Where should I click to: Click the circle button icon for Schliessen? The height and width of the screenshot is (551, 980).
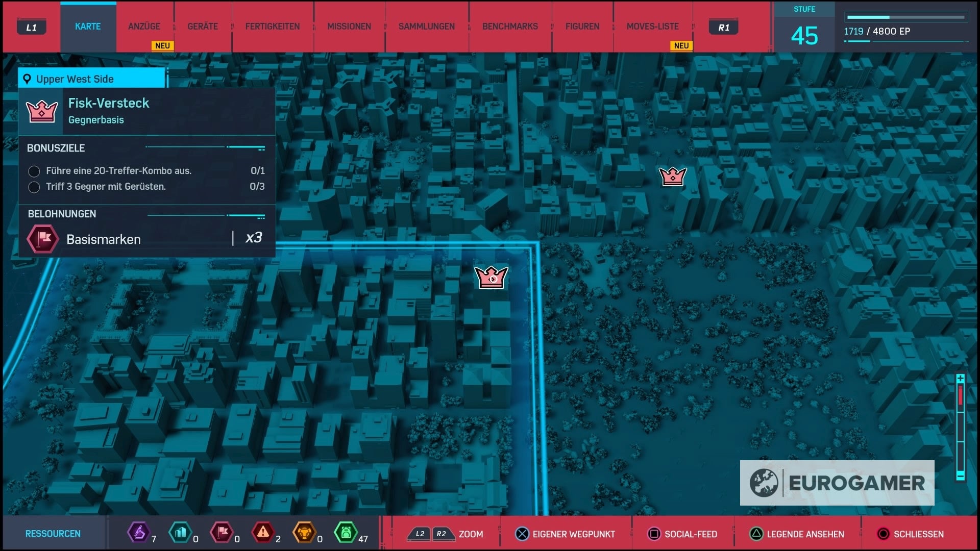tap(883, 534)
